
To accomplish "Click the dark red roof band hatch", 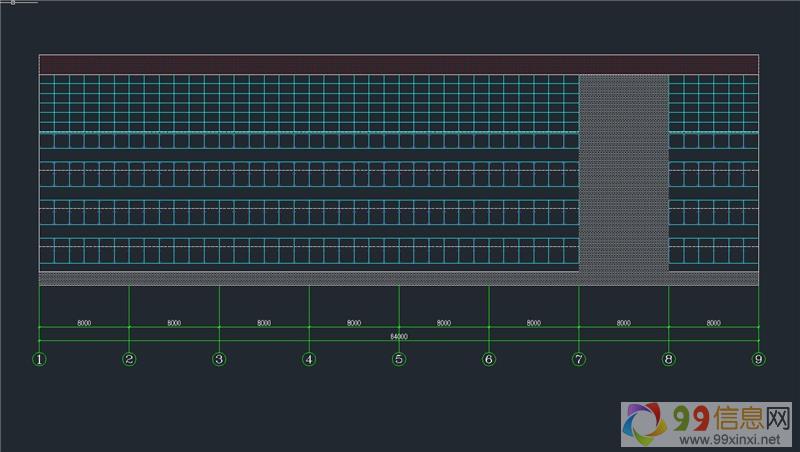I will (x=398, y=64).
